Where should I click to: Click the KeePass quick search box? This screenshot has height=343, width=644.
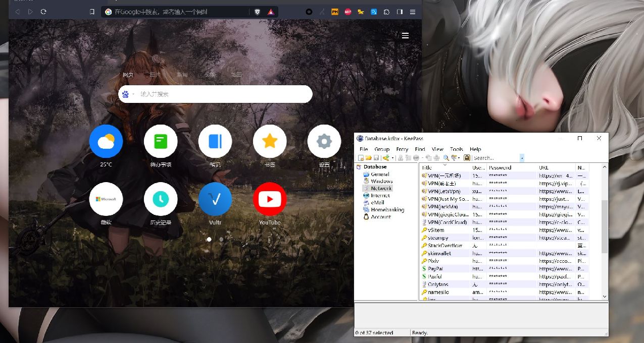(496, 158)
